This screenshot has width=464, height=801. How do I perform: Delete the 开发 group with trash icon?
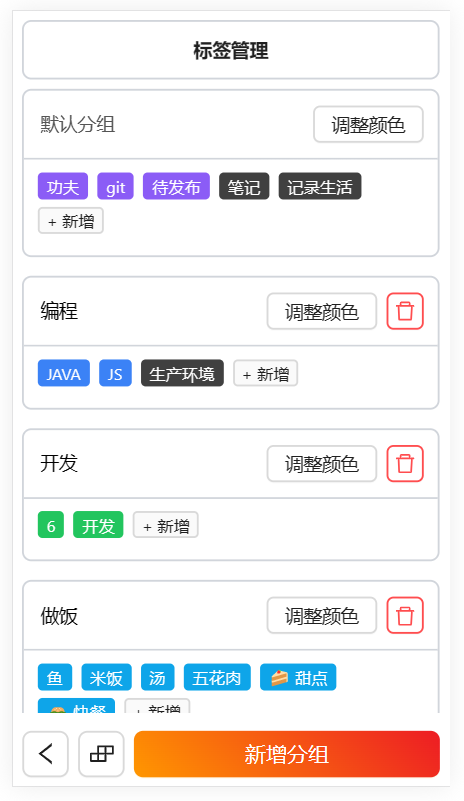coord(405,463)
